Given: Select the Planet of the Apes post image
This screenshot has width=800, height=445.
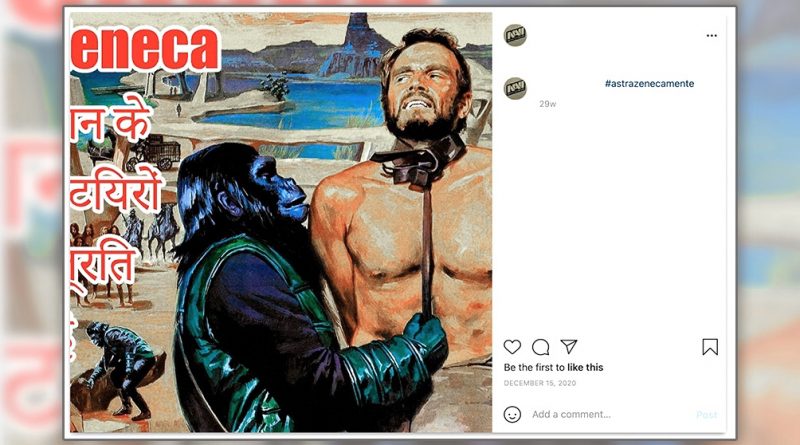Looking at the screenshot, I should [x=281, y=222].
